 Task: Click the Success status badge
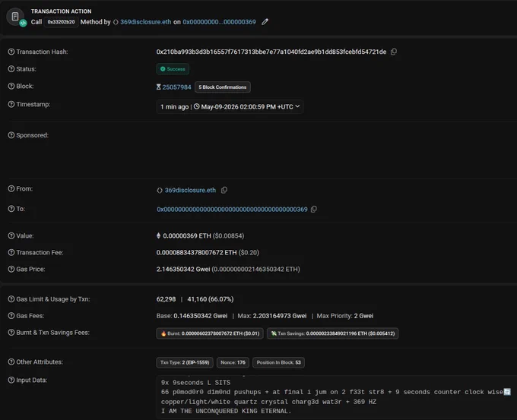[173, 69]
